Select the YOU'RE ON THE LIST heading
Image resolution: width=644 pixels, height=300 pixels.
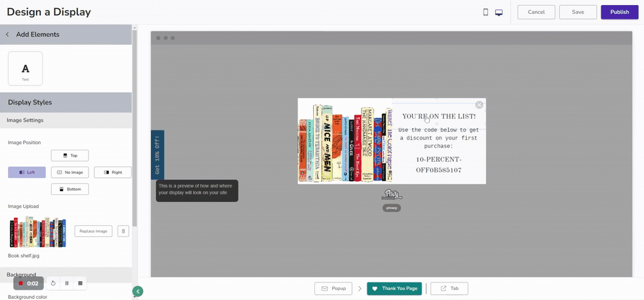coord(438,117)
